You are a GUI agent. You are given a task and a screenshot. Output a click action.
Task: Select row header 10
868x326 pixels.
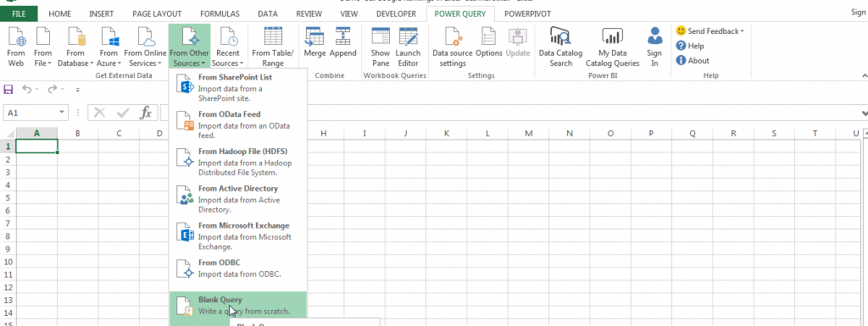point(8,262)
